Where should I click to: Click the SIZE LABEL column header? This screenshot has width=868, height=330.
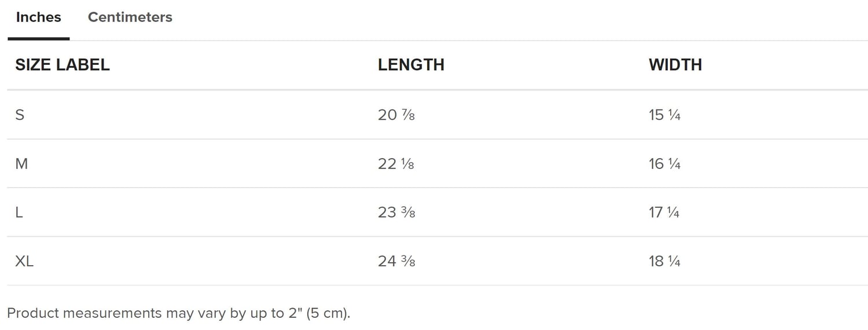click(62, 65)
